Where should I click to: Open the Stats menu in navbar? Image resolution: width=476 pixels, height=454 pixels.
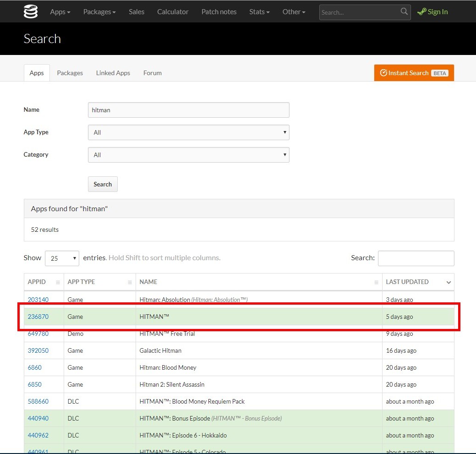point(259,12)
